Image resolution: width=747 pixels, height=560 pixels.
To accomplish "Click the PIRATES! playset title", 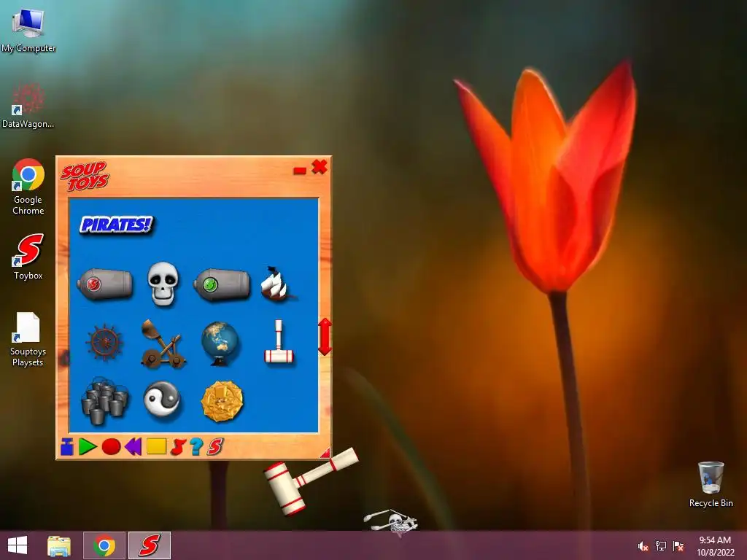I will [x=116, y=225].
